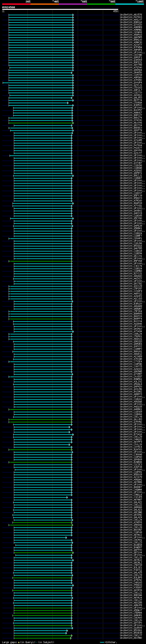Image resolution: width=146 pixels, height=644 pixels.
Task: Select hit label UniRef100_A5DWJ7
Action: pyautogui.click(x=131, y=610)
